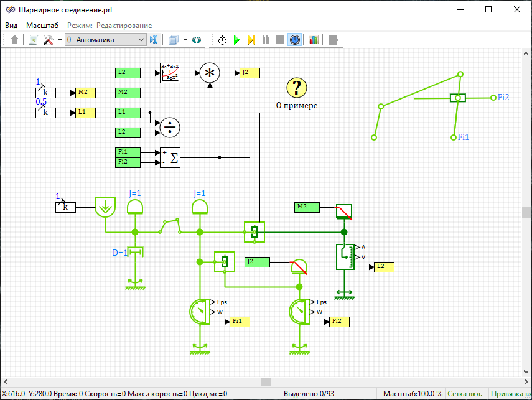Open the Масштаб menu
The height and width of the screenshot is (400, 532).
pos(42,26)
